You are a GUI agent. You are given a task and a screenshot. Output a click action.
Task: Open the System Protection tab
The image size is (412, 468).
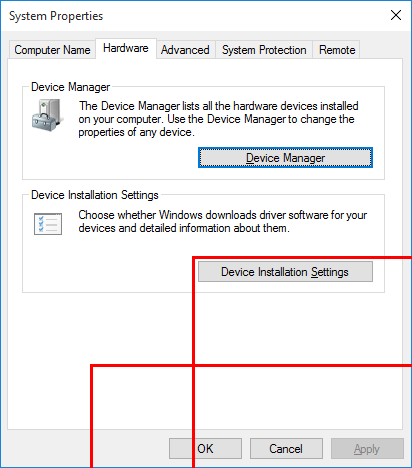coord(264,50)
